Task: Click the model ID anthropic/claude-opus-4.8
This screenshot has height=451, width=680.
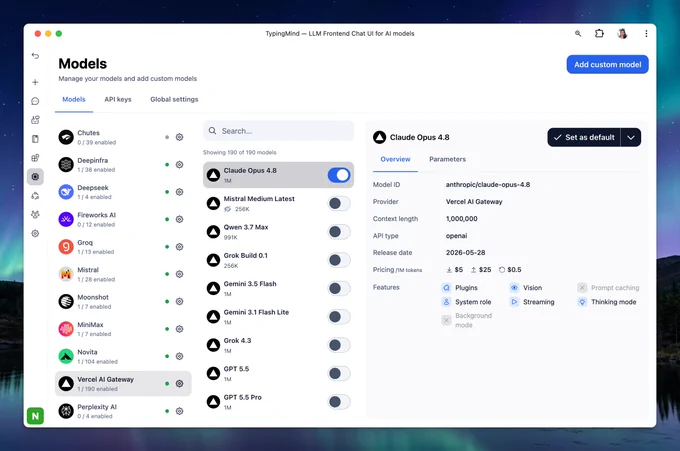Action: click(487, 184)
